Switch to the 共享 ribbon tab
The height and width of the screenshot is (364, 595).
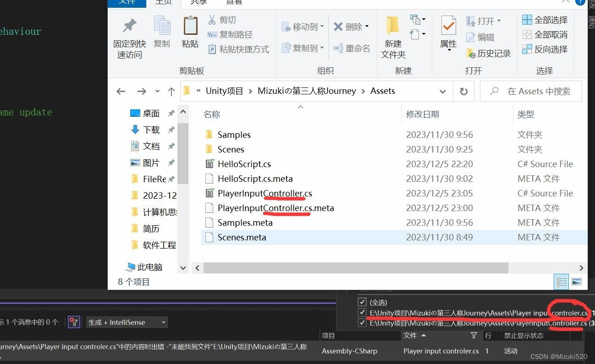[198, 3]
